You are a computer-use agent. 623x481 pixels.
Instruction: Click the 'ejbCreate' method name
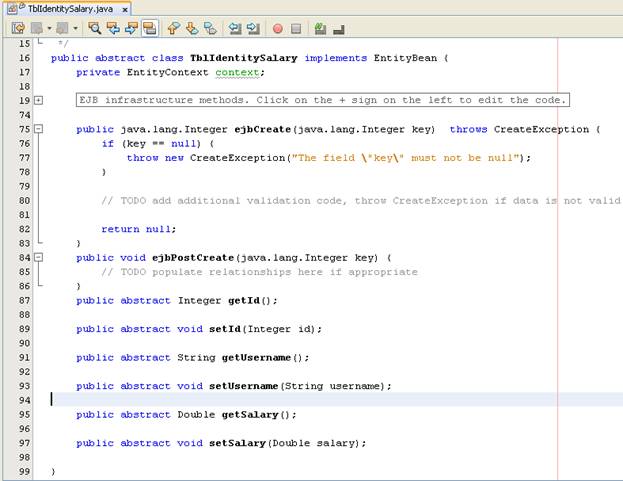tap(263, 129)
